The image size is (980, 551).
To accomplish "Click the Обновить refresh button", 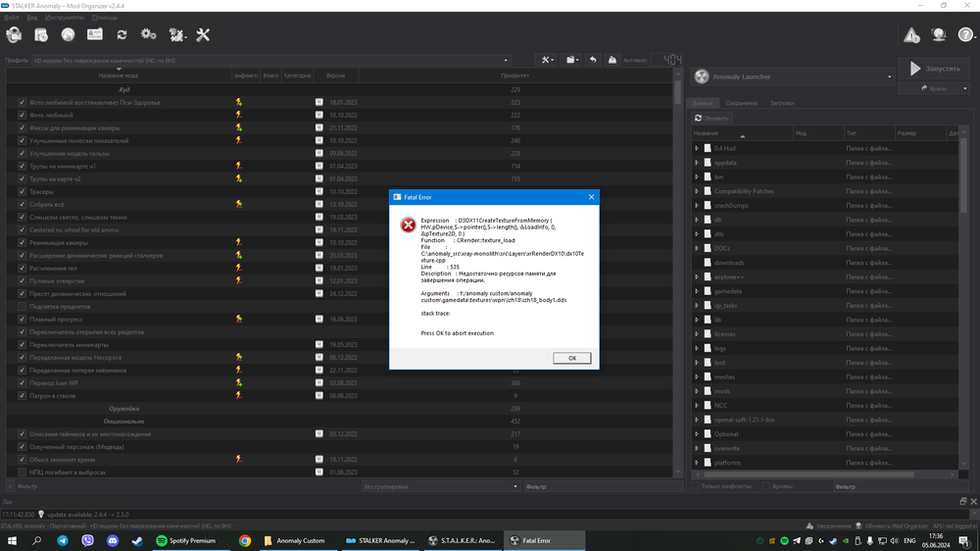I will pyautogui.click(x=711, y=119).
